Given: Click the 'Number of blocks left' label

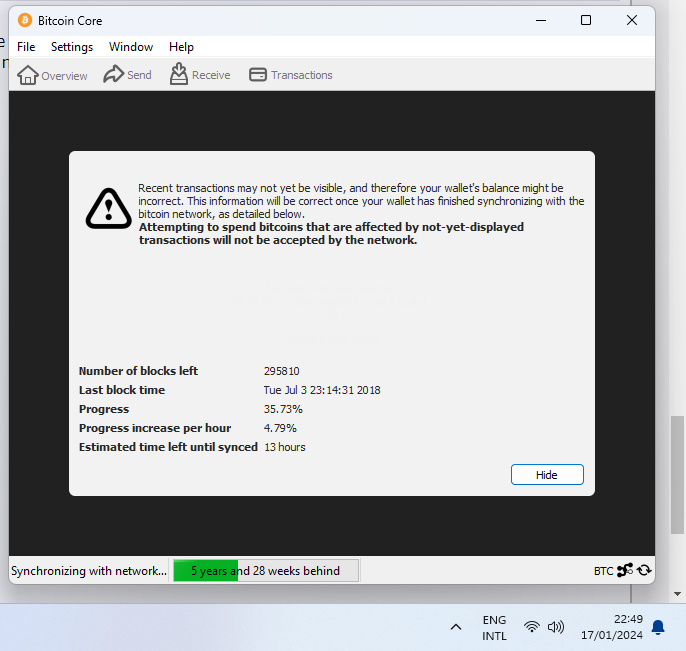Looking at the screenshot, I should (x=138, y=371).
